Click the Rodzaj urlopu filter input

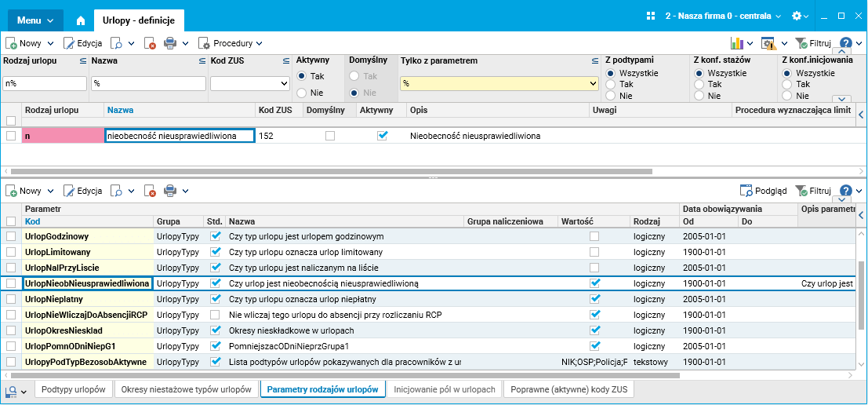pyautogui.click(x=45, y=83)
